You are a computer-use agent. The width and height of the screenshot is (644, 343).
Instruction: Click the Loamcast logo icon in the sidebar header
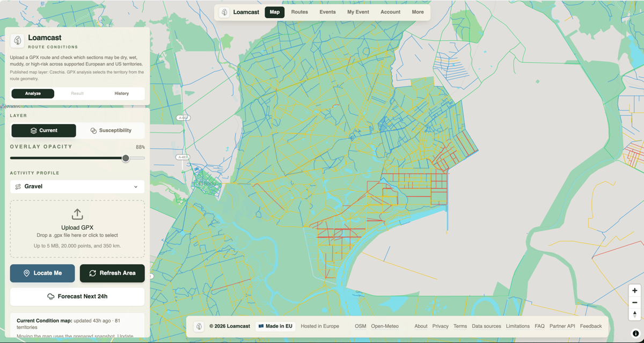[x=17, y=41]
